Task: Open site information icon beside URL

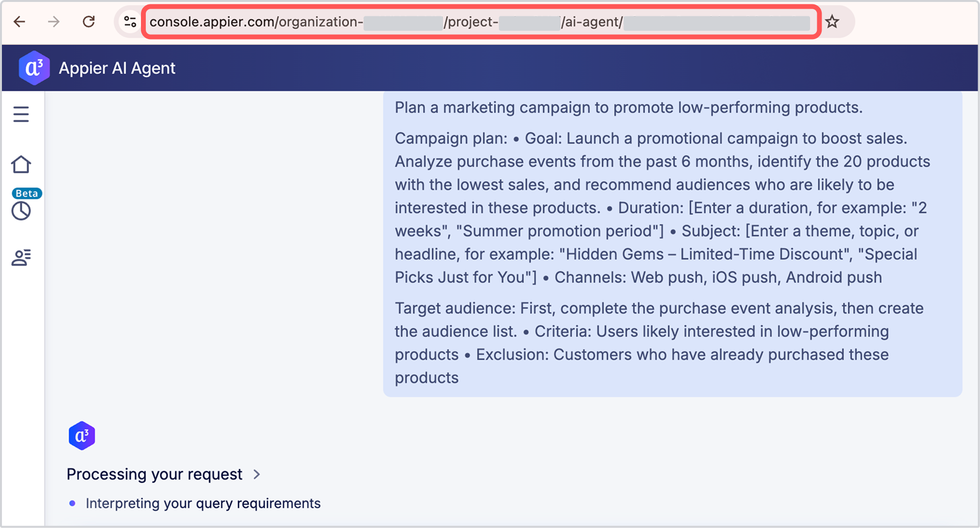Action: [130, 22]
